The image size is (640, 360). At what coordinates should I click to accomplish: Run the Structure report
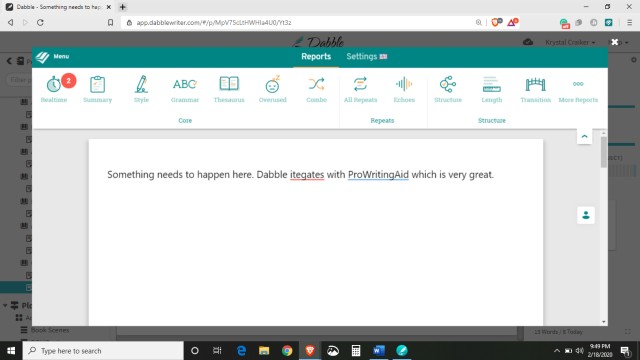point(448,89)
